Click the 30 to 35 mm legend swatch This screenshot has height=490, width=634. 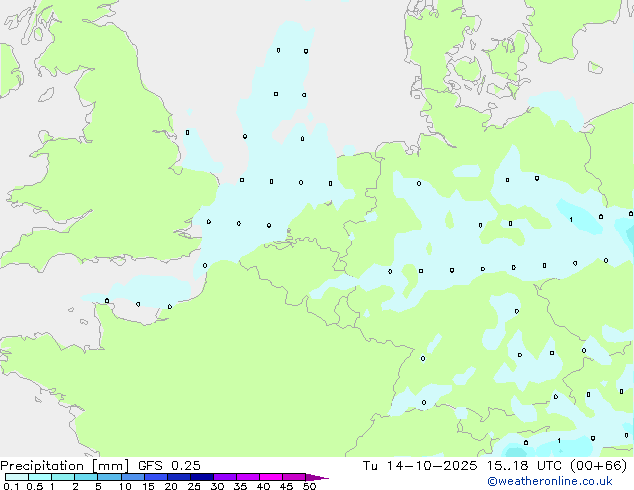(x=225, y=477)
